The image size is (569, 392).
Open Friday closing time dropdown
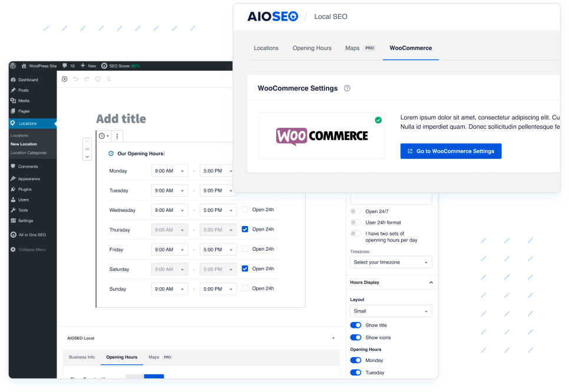tap(218, 250)
